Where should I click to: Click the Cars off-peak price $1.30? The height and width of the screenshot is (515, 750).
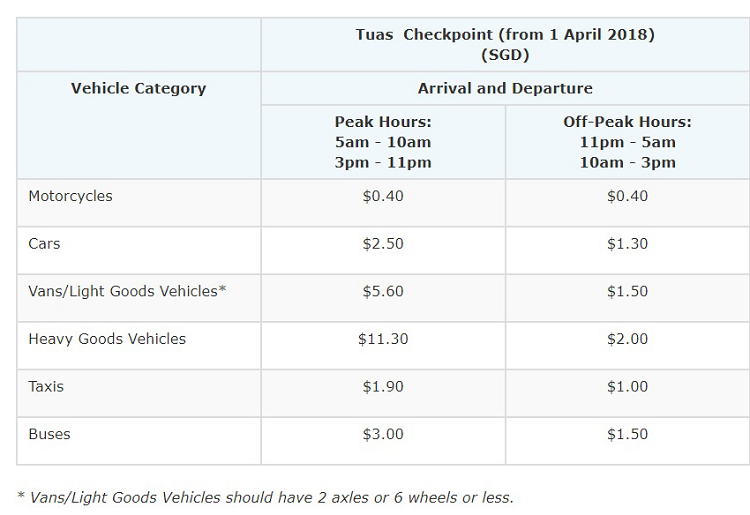tap(627, 244)
